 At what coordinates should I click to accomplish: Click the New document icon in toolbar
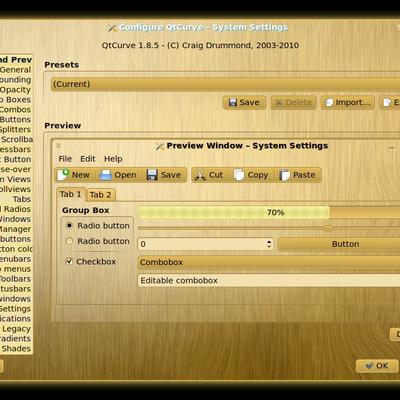pyautogui.click(x=63, y=175)
